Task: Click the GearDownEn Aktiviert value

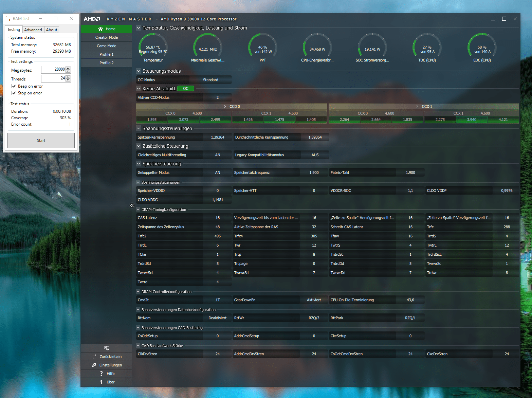Action: pos(314,300)
